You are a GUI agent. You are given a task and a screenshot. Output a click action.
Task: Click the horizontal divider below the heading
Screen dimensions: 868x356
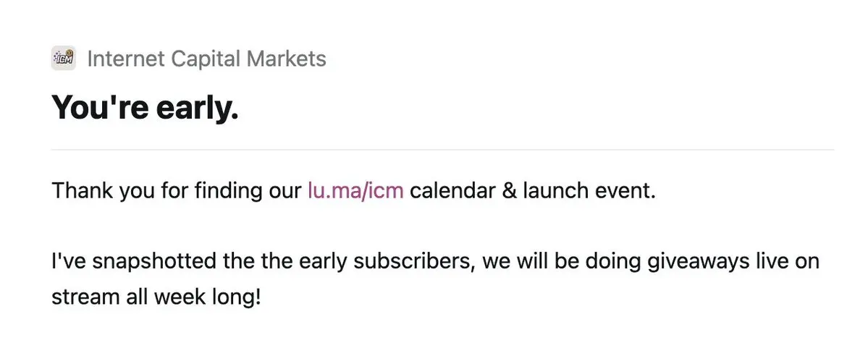coord(442,150)
